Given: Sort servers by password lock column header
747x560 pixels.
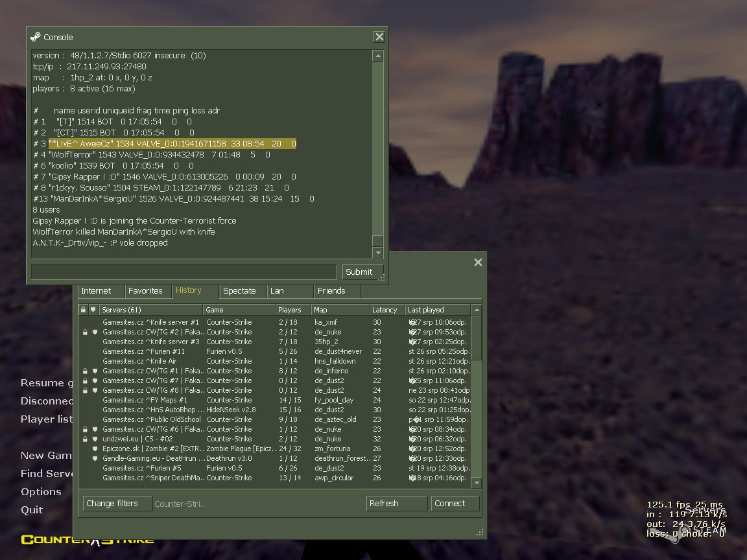Looking at the screenshot, I should [x=84, y=310].
